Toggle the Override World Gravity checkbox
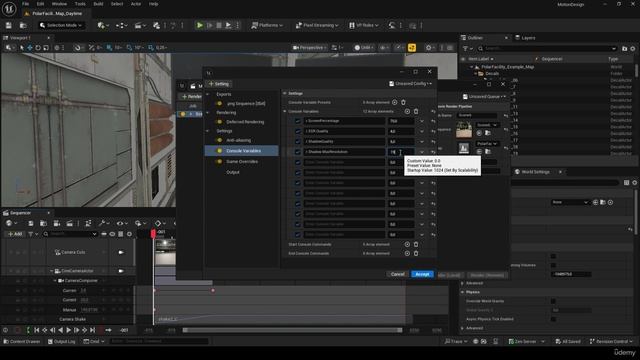 [x=553, y=301]
